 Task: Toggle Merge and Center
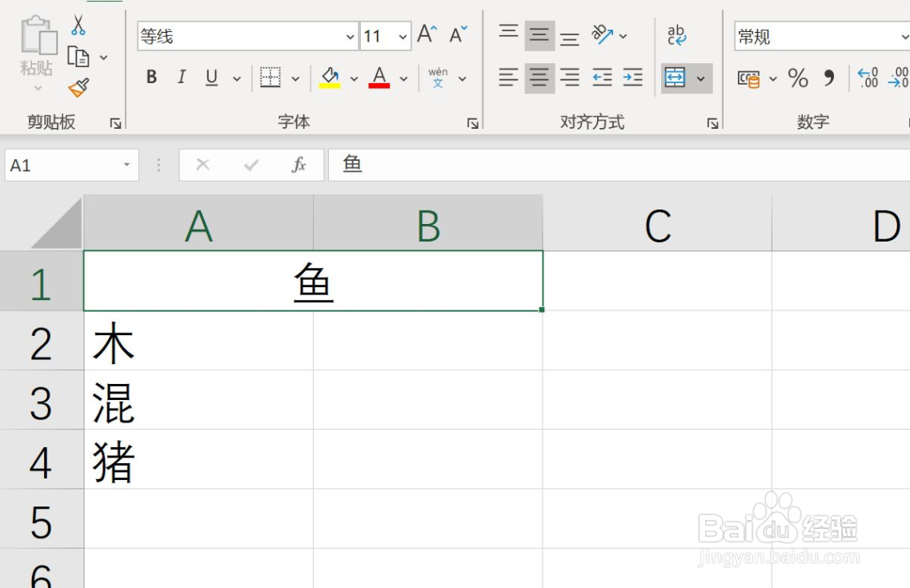pos(676,78)
